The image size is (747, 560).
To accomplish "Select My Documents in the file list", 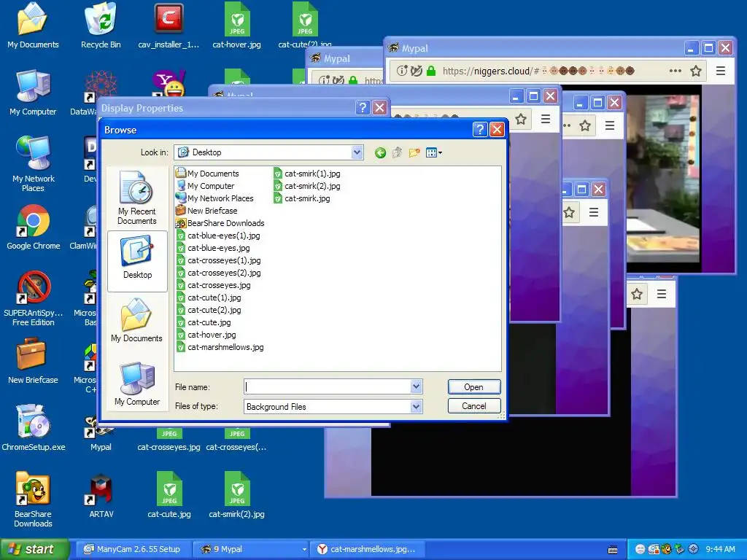I will click(207, 174).
